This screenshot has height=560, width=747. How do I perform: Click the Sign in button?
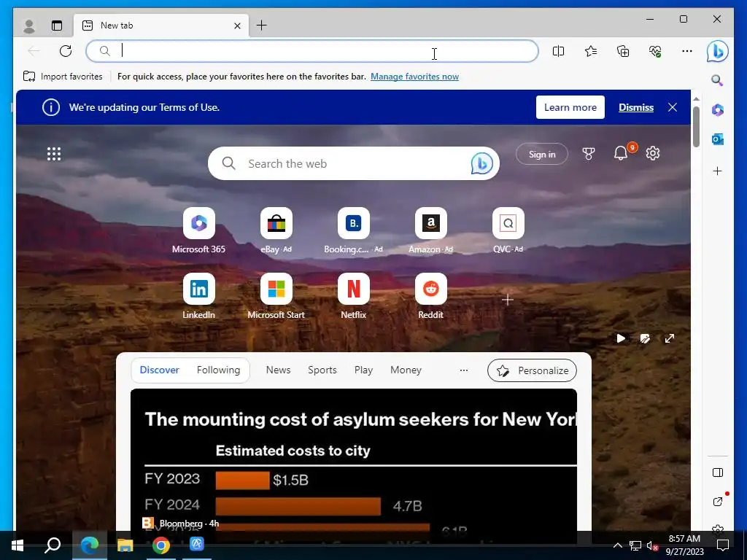[542, 154]
